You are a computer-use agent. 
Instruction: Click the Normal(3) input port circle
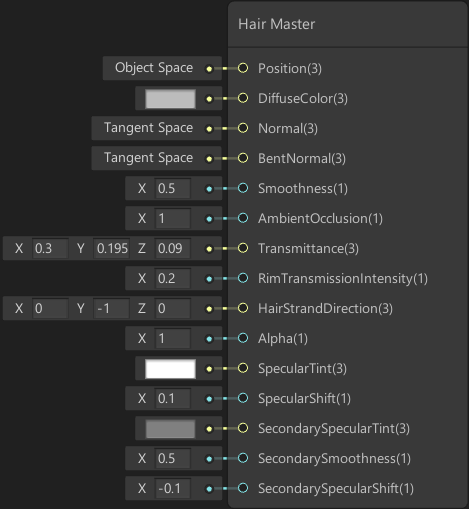coord(243,128)
